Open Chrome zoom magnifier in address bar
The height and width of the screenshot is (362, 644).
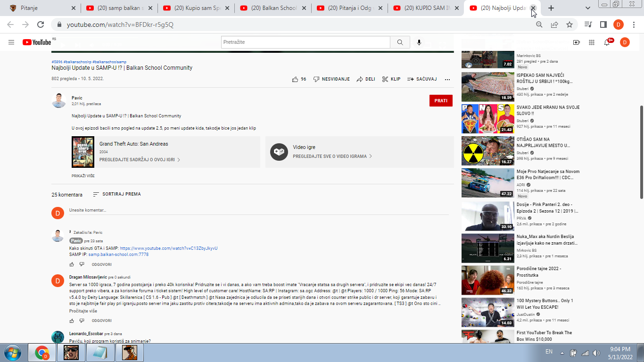(539, 25)
